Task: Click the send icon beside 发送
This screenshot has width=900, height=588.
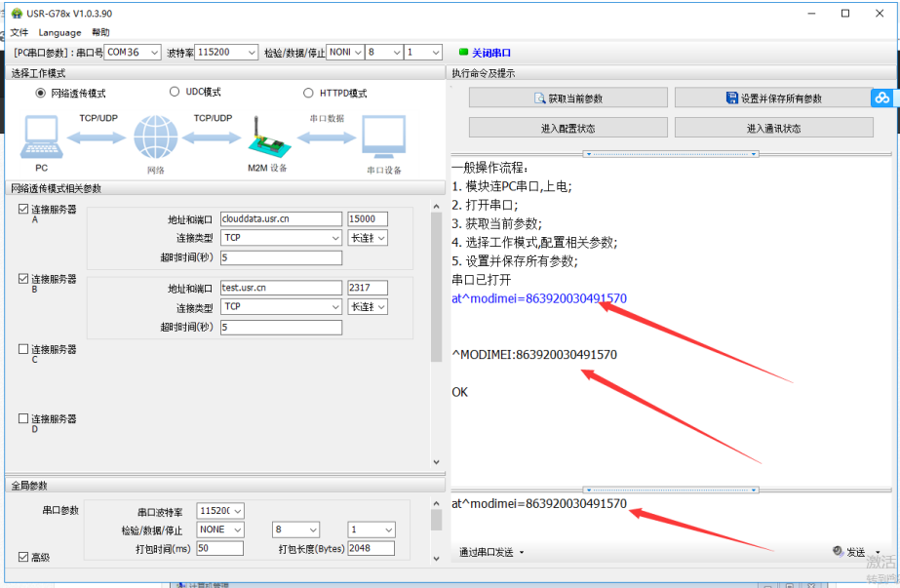Action: point(838,552)
